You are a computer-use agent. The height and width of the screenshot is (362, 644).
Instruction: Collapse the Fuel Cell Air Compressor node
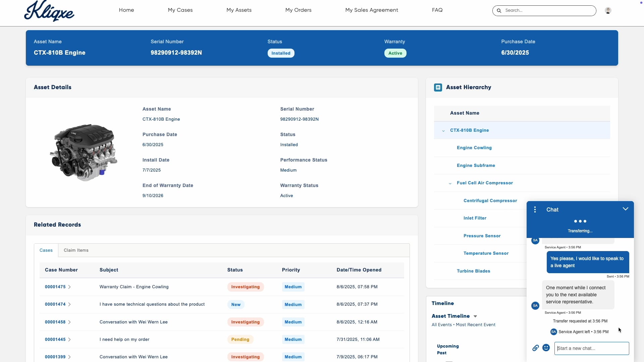[x=450, y=183]
